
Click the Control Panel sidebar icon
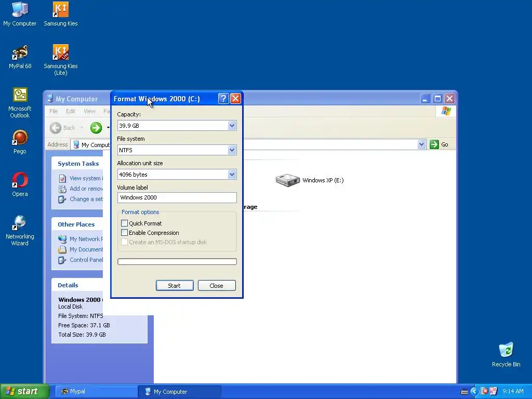(62, 260)
